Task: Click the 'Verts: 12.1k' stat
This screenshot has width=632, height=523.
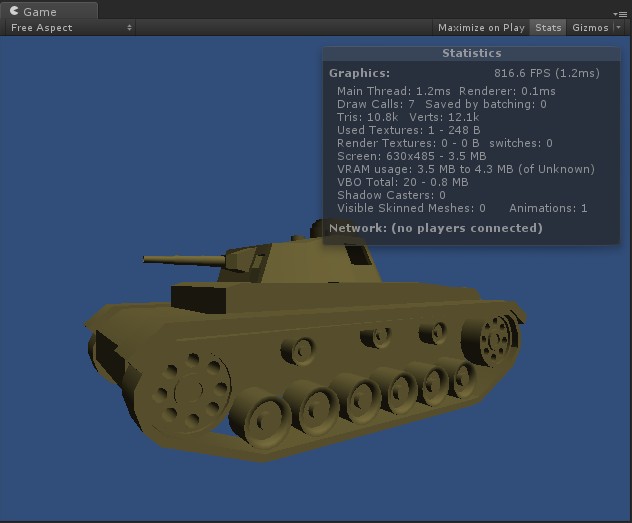Action: 444,117
